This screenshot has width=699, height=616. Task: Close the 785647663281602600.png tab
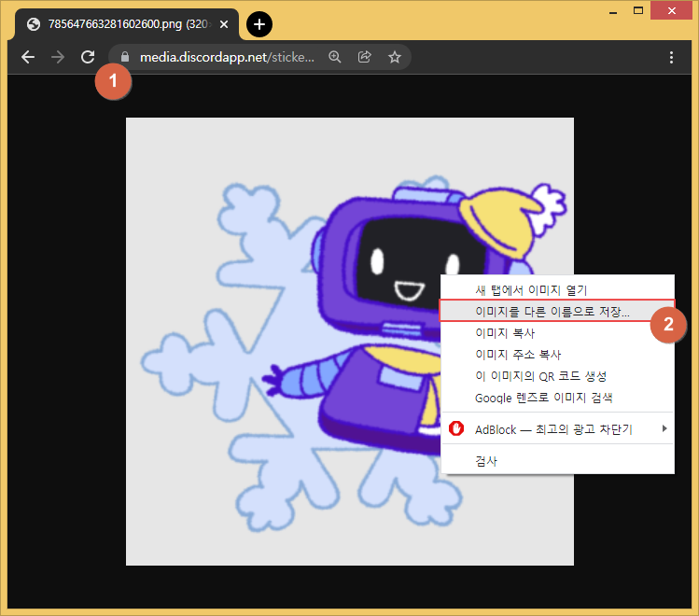click(224, 24)
